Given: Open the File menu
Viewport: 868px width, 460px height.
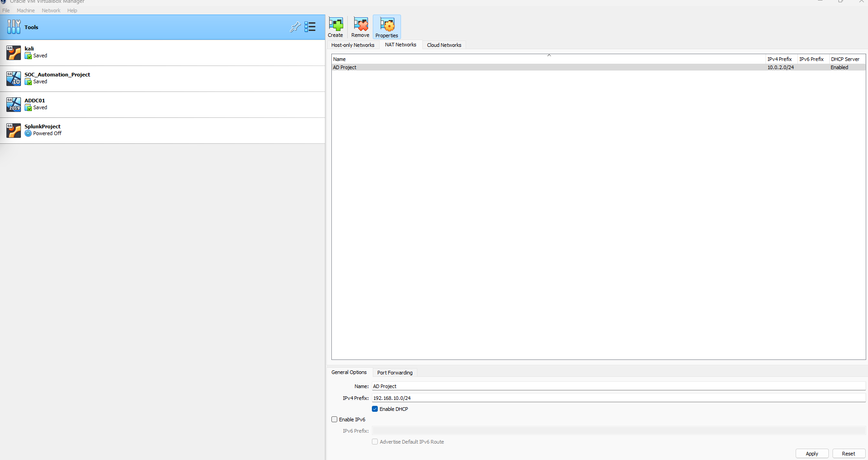Looking at the screenshot, I should 6,10.
